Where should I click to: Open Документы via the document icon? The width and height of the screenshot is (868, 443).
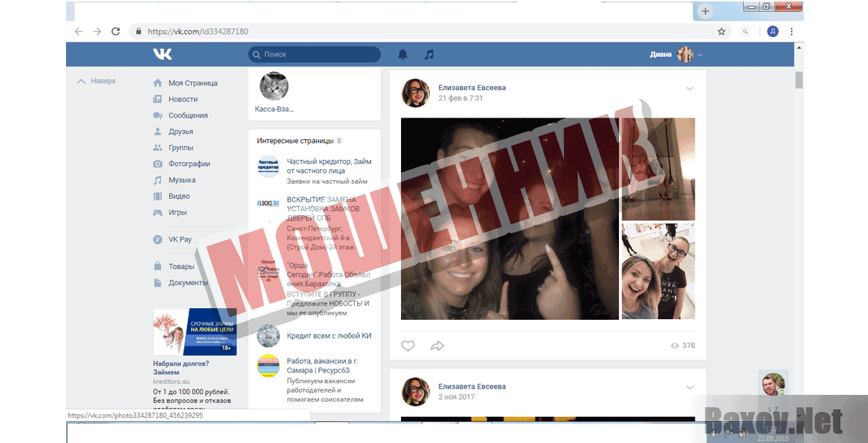click(x=158, y=282)
